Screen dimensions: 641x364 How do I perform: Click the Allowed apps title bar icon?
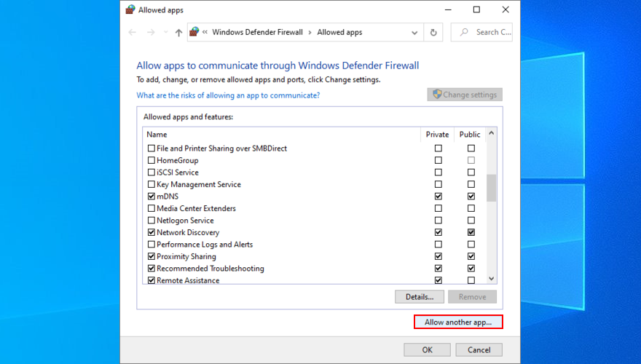130,10
